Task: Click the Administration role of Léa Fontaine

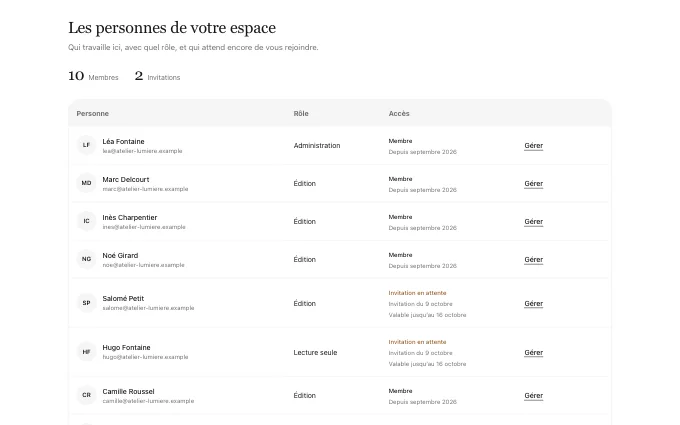Action: click(x=317, y=146)
